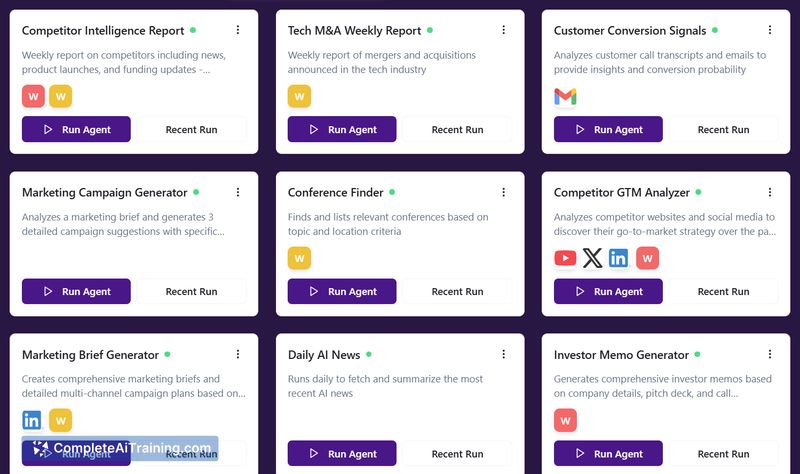
Task: Click the Gmail icon on Customer Conversion Signals
Action: pyautogui.click(x=565, y=96)
